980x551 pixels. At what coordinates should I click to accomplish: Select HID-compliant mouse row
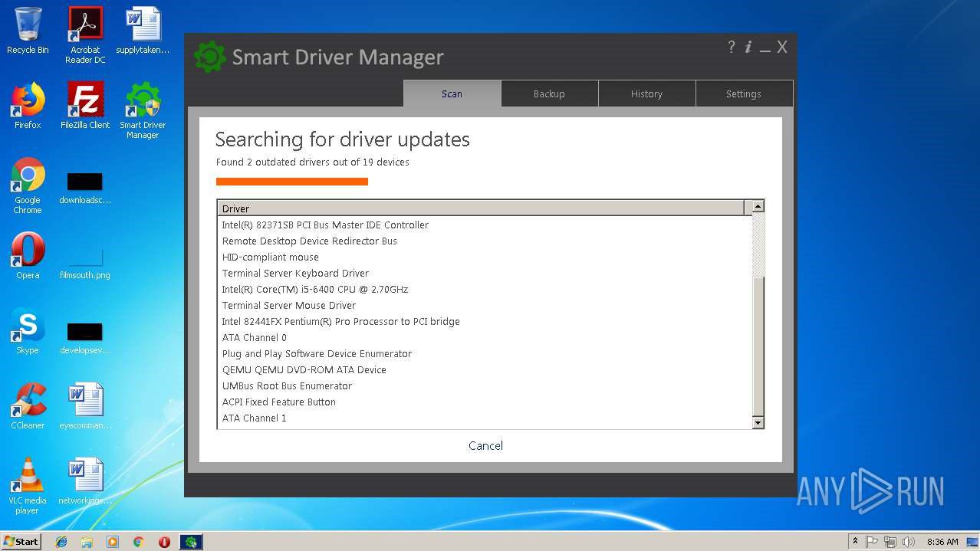485,257
